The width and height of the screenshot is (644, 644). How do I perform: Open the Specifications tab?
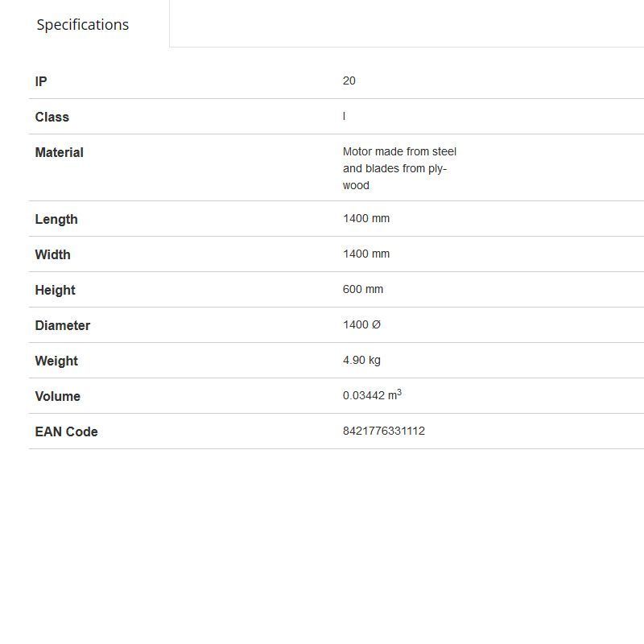tap(83, 24)
